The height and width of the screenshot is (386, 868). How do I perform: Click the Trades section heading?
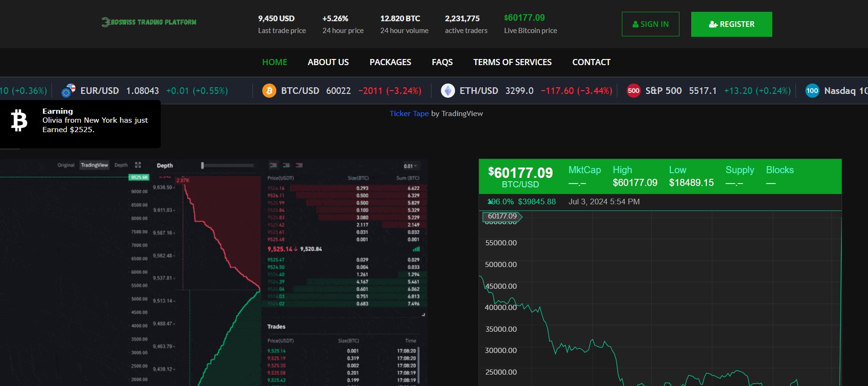coord(276,327)
